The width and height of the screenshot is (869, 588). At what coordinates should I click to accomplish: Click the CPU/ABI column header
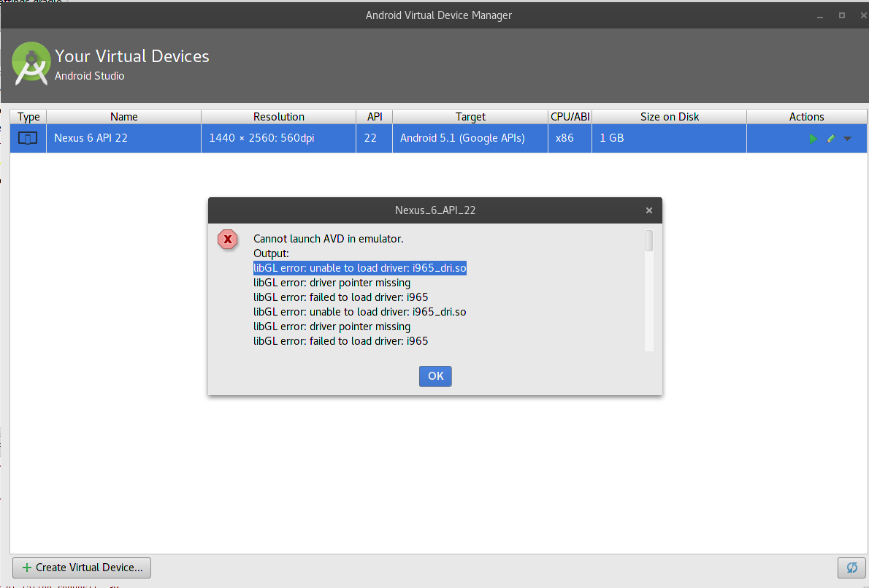570,116
